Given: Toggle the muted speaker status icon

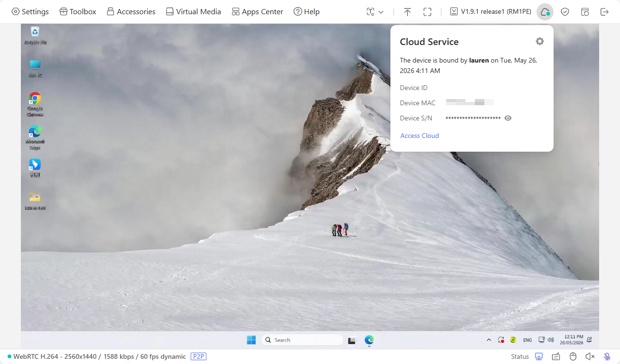Looking at the screenshot, I should click(590, 356).
